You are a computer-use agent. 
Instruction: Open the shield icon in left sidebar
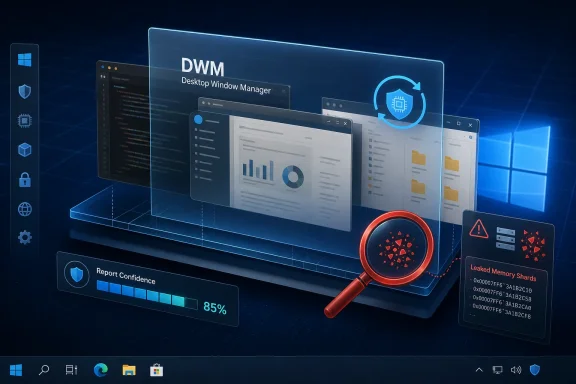click(x=25, y=91)
